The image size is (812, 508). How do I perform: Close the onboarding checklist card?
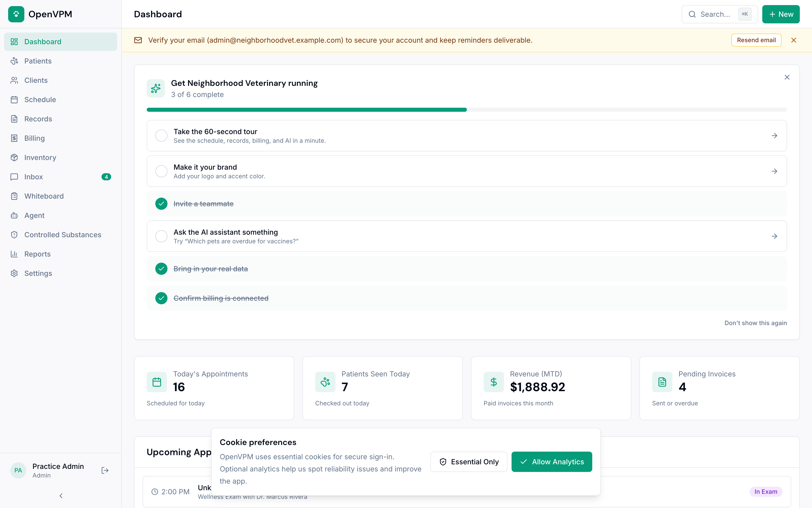(787, 77)
